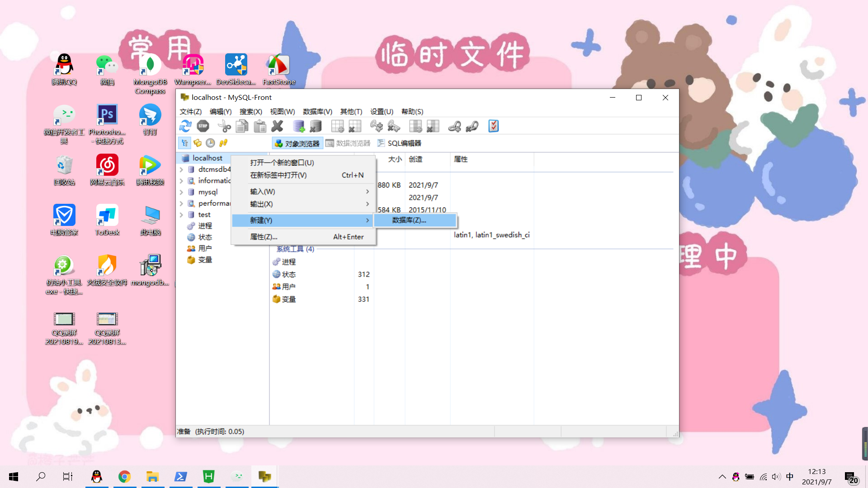Viewport: 868px width, 488px height.
Task: Select 用户 in the left tree
Action: pyautogui.click(x=205, y=249)
